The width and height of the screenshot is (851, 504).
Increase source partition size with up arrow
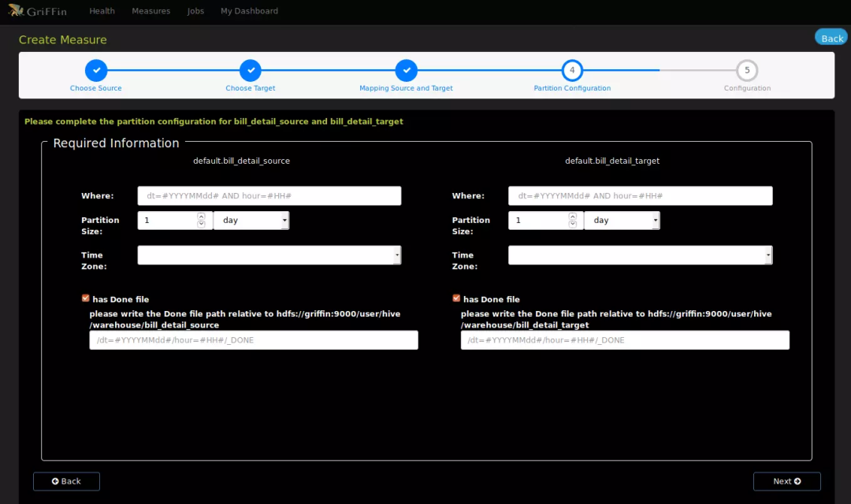(x=202, y=216)
